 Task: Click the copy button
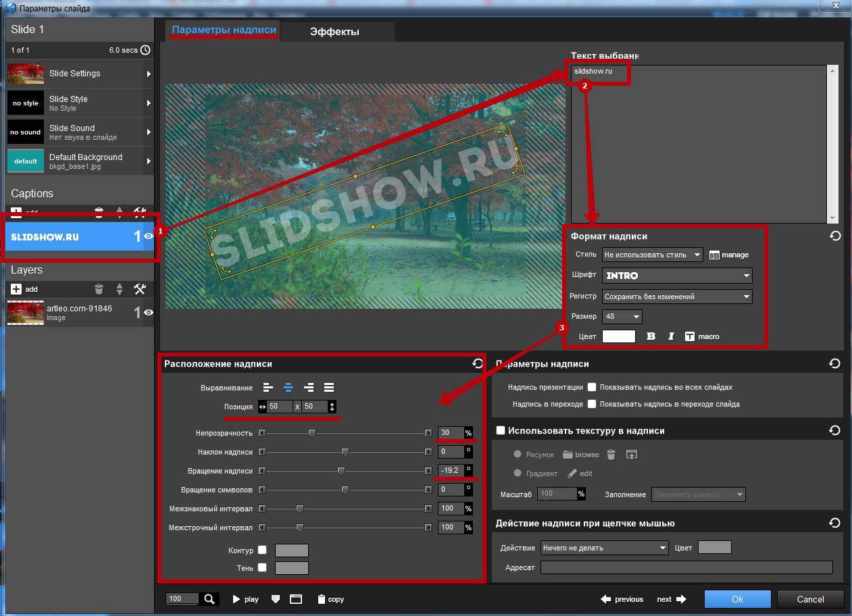point(330,599)
